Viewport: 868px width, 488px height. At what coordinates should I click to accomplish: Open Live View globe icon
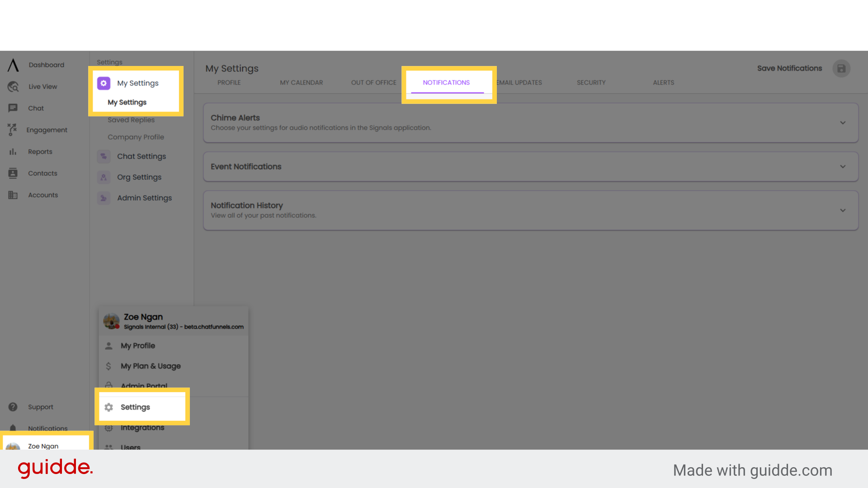pos(13,86)
